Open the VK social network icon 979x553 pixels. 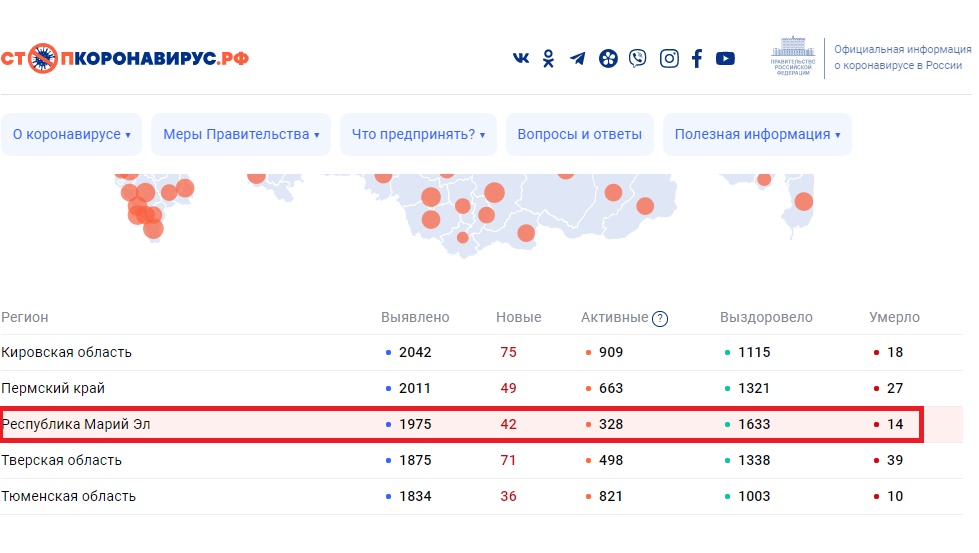pyautogui.click(x=521, y=59)
